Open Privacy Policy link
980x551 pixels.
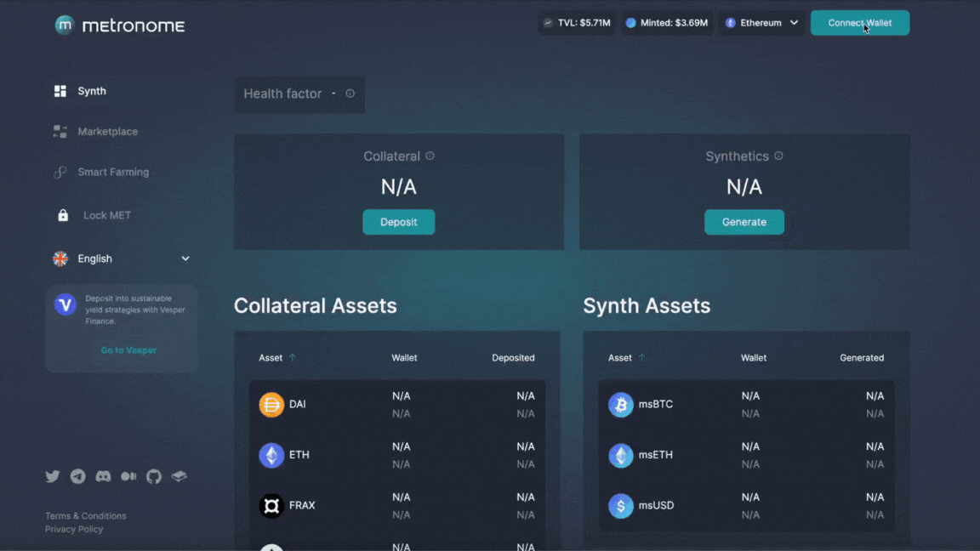coord(74,529)
